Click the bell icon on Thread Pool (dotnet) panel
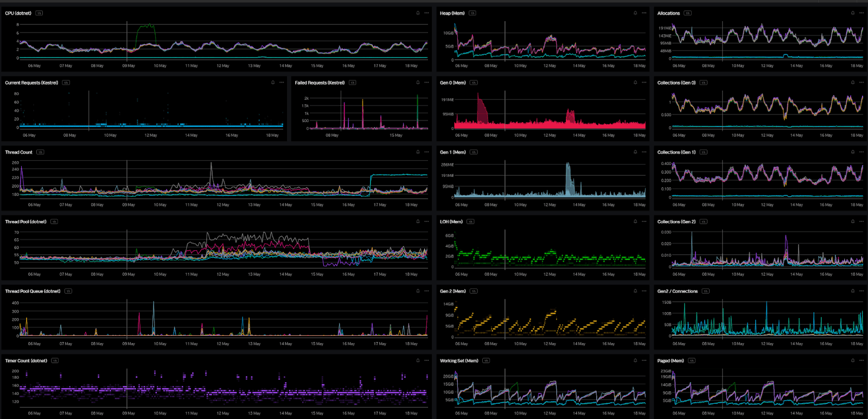This screenshot has width=868, height=419. tap(418, 221)
